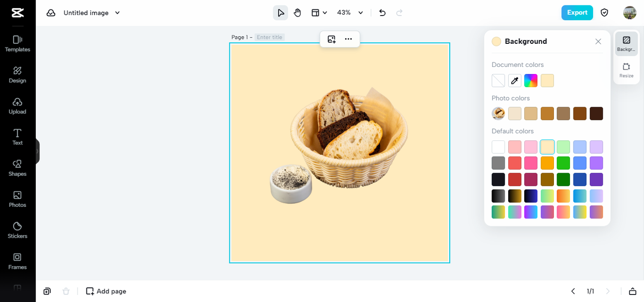The height and width of the screenshot is (302, 644).
Task: Open the Frames panel
Action: [x=18, y=261]
